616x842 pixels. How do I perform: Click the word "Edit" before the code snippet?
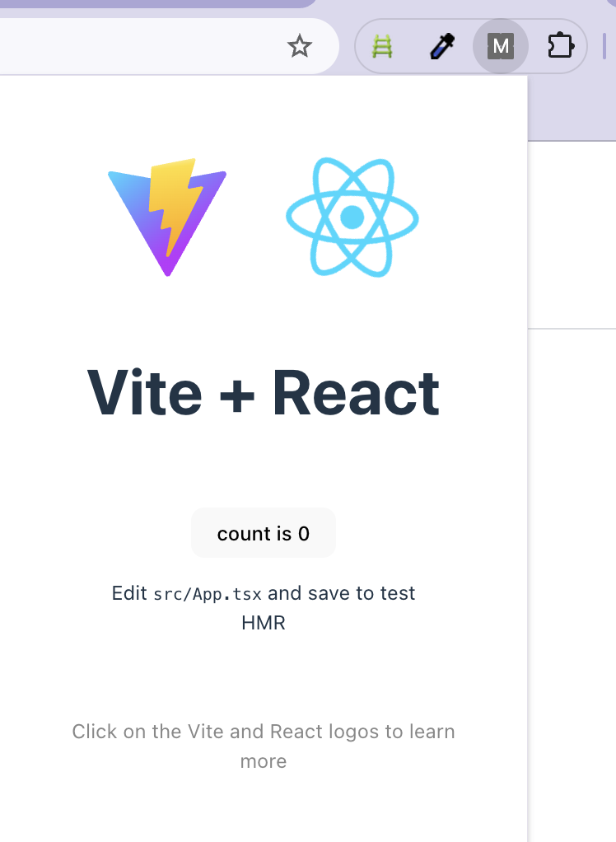tap(132, 592)
